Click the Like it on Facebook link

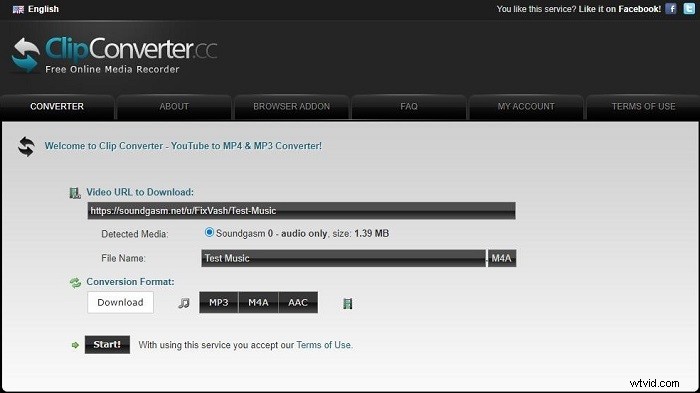click(620, 9)
